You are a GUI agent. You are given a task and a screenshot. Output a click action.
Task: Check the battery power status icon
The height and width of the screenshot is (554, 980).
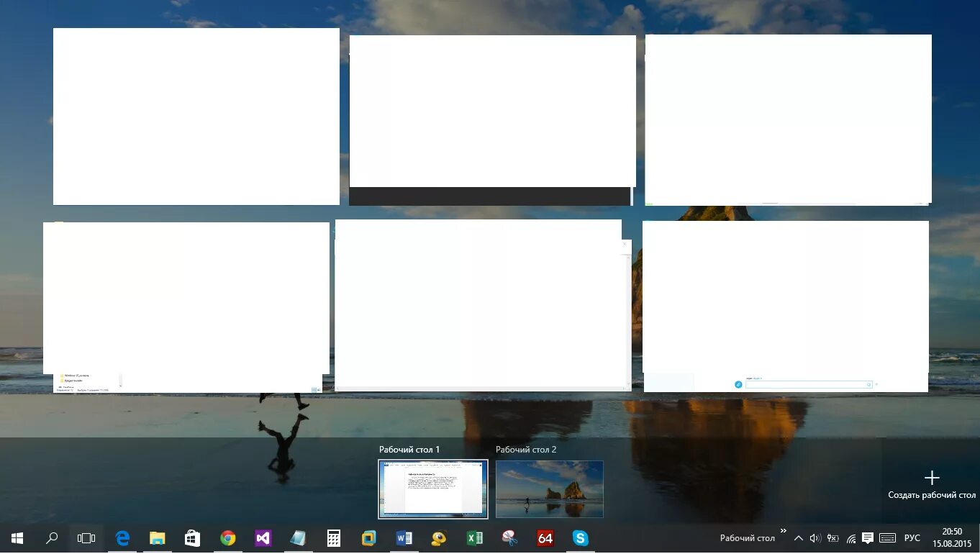[x=833, y=537]
